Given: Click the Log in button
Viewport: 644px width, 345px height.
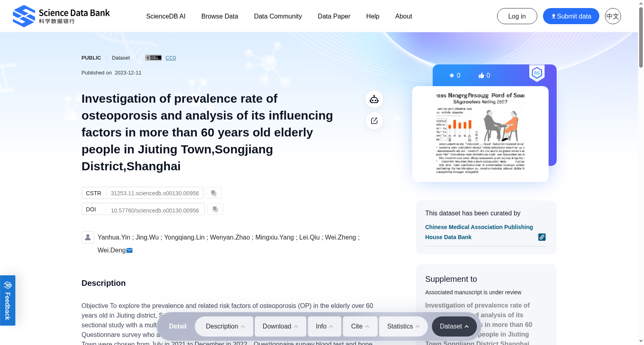Looking at the screenshot, I should point(517,16).
